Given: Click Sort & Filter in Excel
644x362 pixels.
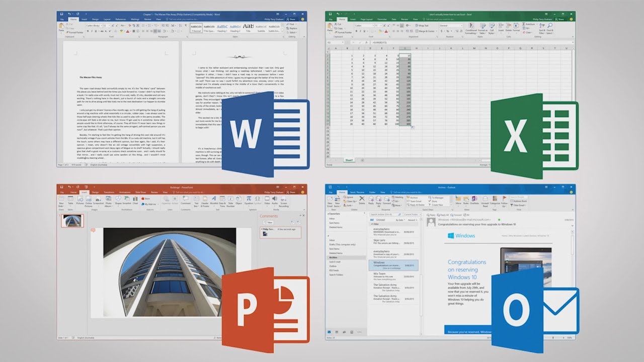Looking at the screenshot, I should tap(541, 29).
